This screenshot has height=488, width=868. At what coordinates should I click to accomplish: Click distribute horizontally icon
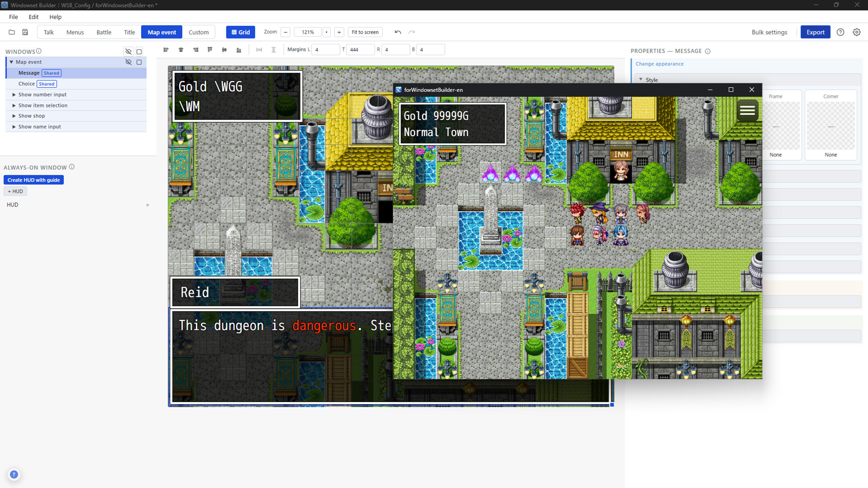pos(259,50)
